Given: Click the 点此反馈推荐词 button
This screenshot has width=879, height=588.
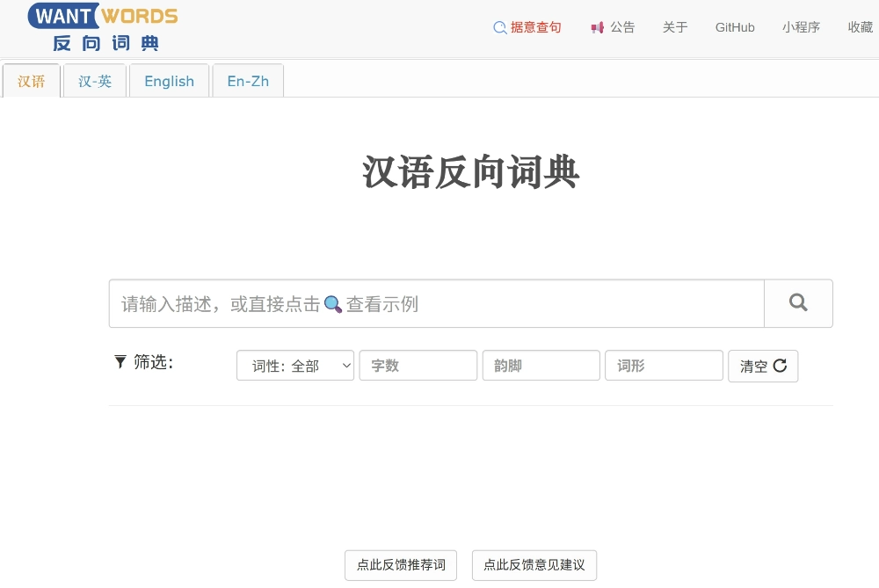Looking at the screenshot, I should click(x=401, y=565).
